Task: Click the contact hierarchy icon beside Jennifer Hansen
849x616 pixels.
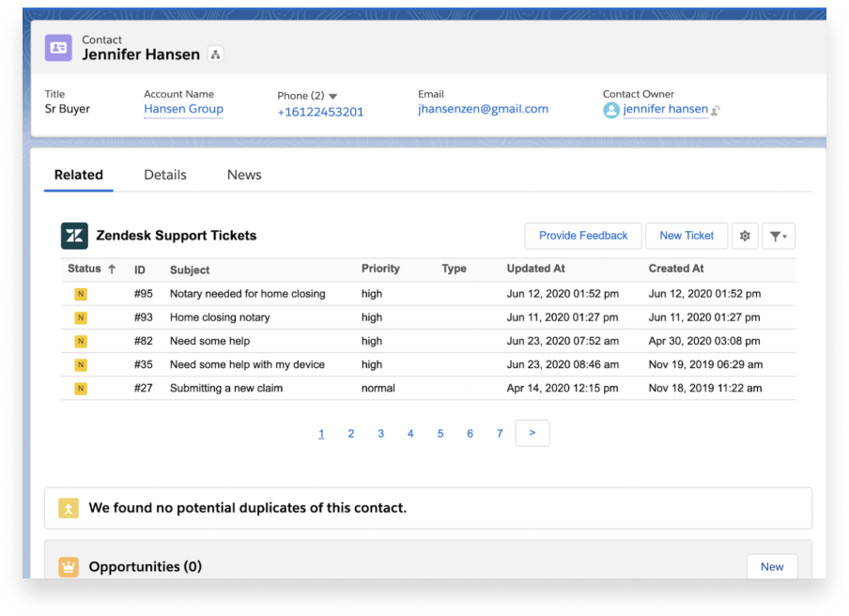Action: coord(215,54)
